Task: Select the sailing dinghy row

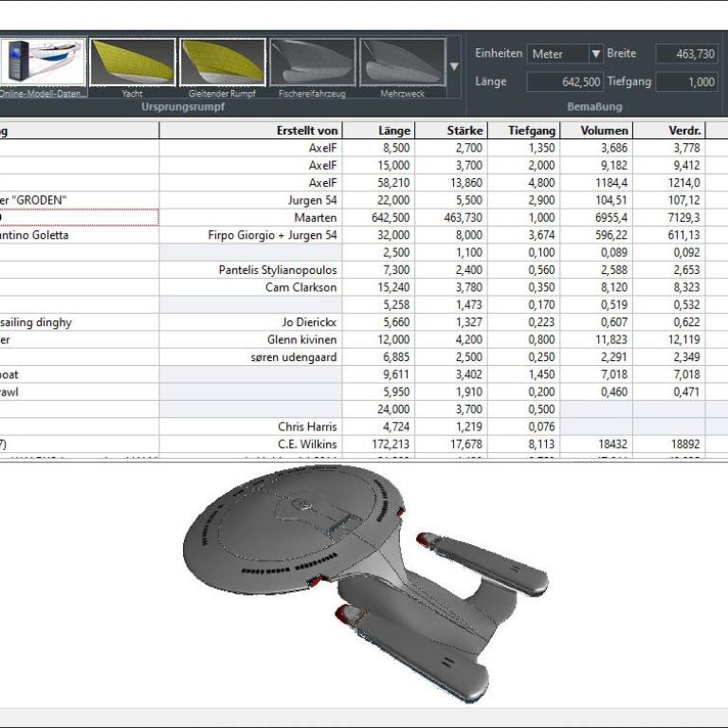Action: [x=364, y=322]
